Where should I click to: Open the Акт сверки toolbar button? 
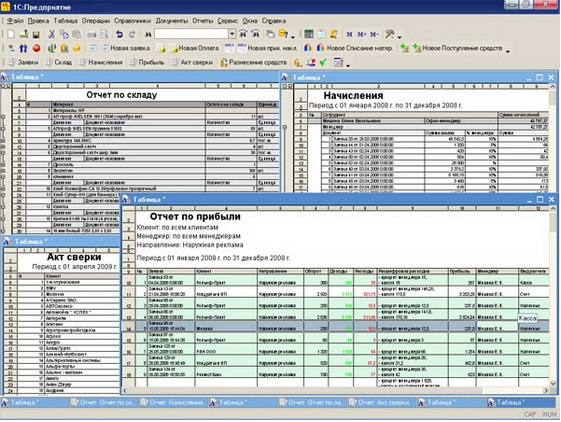pos(192,62)
